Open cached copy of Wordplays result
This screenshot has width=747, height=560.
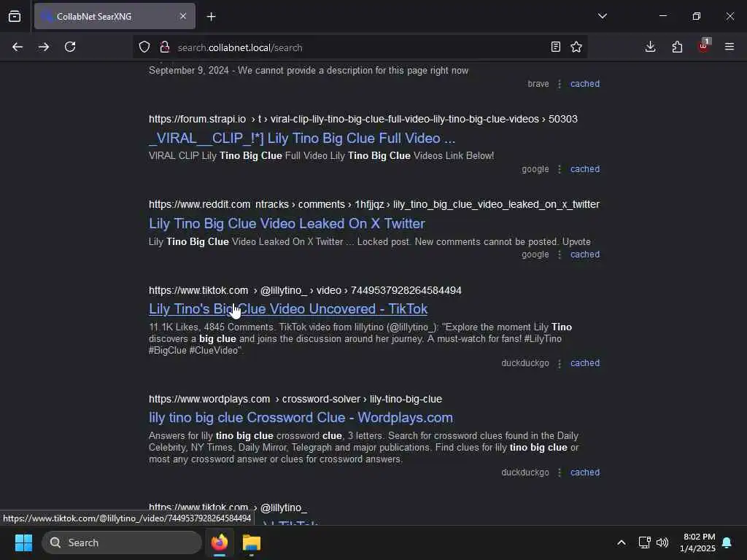(x=585, y=472)
